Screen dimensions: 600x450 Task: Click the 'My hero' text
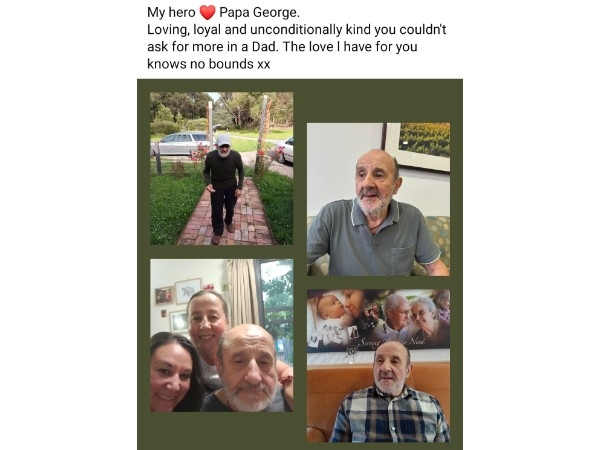click(x=171, y=13)
